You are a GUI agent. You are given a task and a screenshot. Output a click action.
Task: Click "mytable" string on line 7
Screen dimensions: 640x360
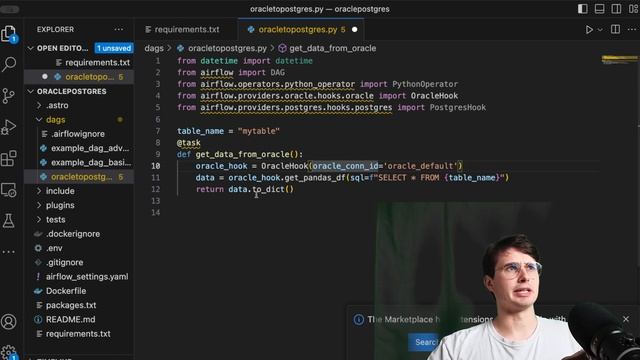pos(259,131)
